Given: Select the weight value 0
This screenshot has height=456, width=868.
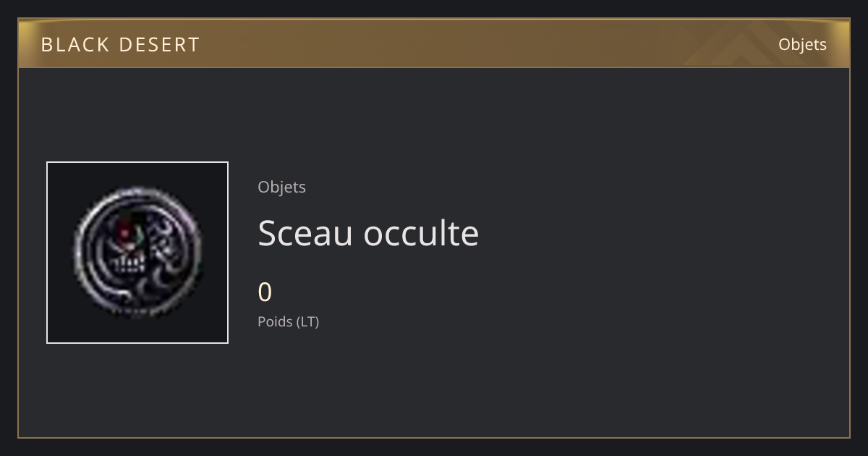Looking at the screenshot, I should 265,292.
